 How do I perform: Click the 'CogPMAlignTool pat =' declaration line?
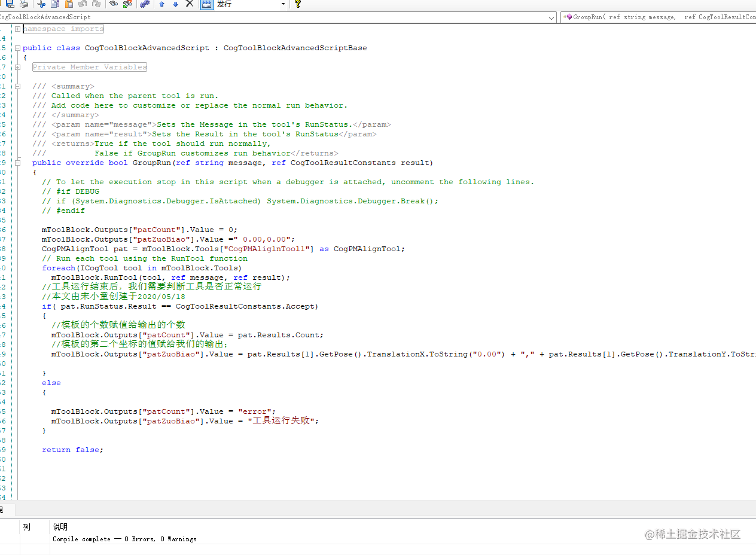[223, 249]
